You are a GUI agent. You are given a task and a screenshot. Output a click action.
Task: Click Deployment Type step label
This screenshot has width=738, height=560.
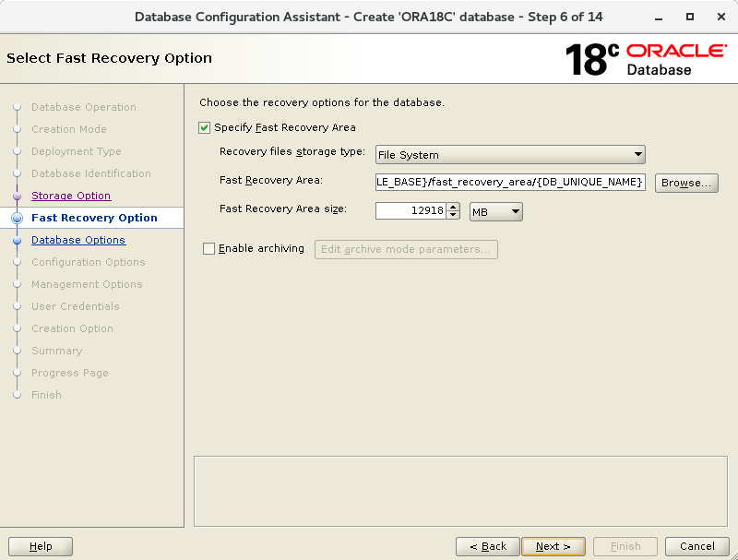tap(77, 151)
